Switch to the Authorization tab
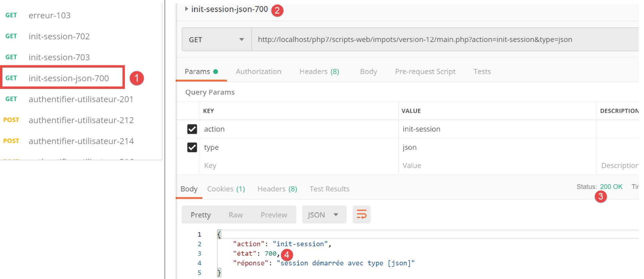 click(x=258, y=72)
